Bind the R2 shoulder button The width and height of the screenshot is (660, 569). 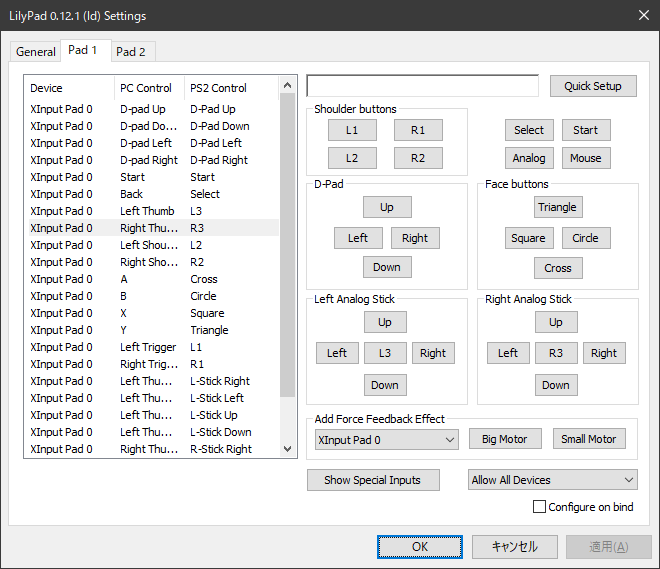(x=418, y=158)
